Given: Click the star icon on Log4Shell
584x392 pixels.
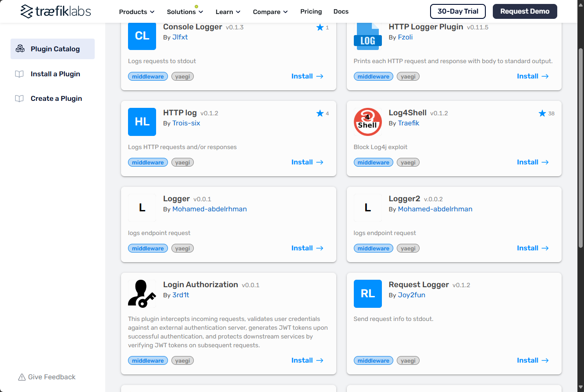Looking at the screenshot, I should pos(542,114).
